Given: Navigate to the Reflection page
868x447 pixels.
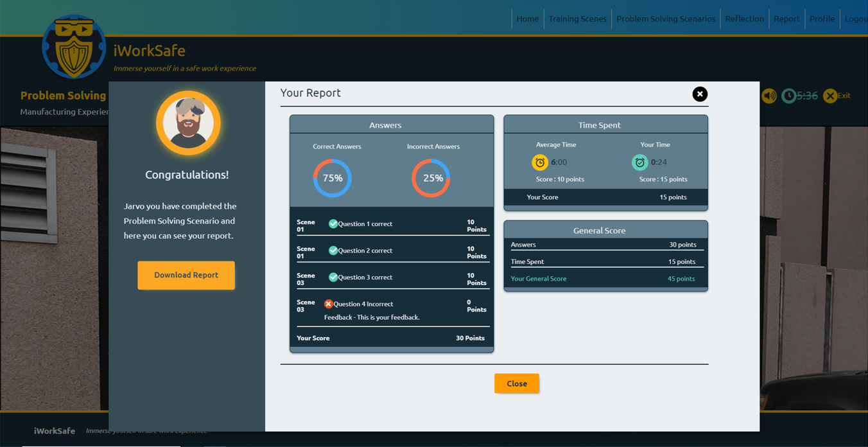Looking at the screenshot, I should tap(744, 19).
